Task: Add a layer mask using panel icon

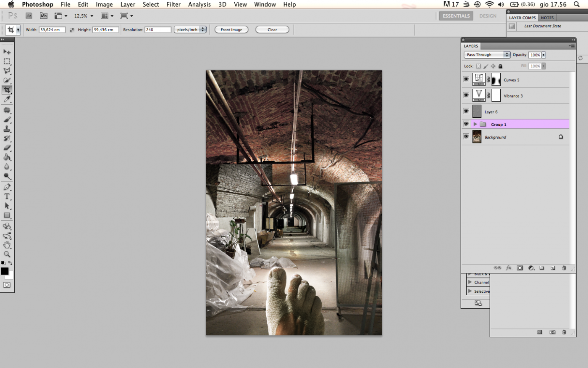Action: (520, 268)
